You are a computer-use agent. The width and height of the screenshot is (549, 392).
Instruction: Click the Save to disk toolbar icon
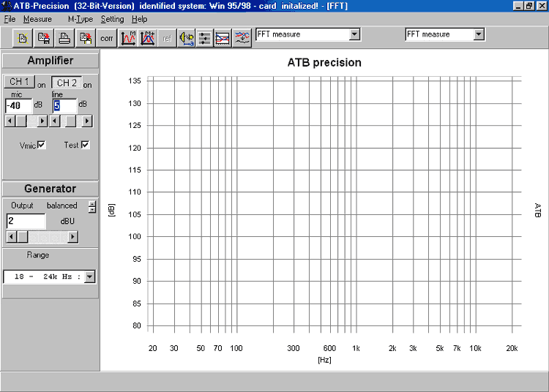(x=44, y=38)
